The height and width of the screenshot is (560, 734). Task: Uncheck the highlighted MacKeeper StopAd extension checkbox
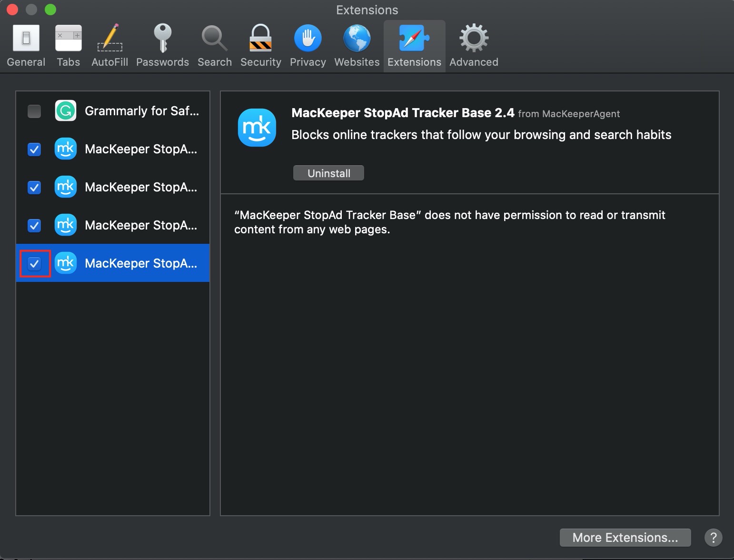tap(34, 263)
